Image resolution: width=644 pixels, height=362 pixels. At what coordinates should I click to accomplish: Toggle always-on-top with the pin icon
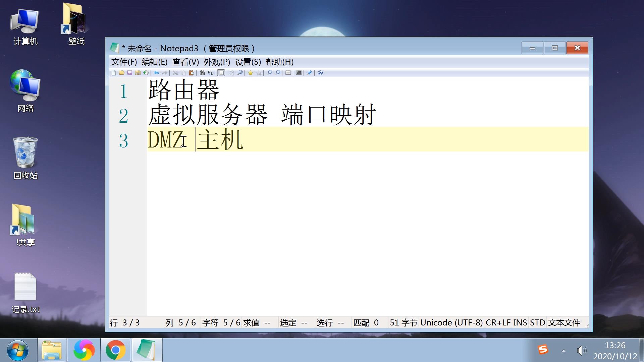tap(309, 73)
